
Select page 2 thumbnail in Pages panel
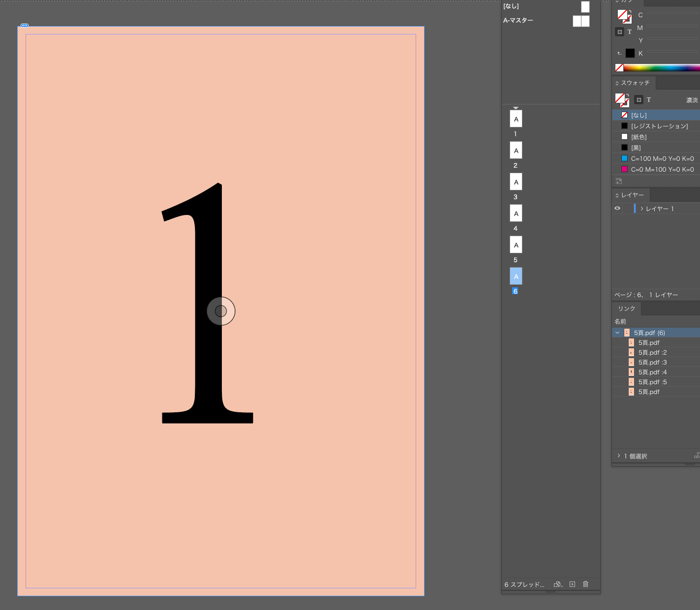(516, 150)
